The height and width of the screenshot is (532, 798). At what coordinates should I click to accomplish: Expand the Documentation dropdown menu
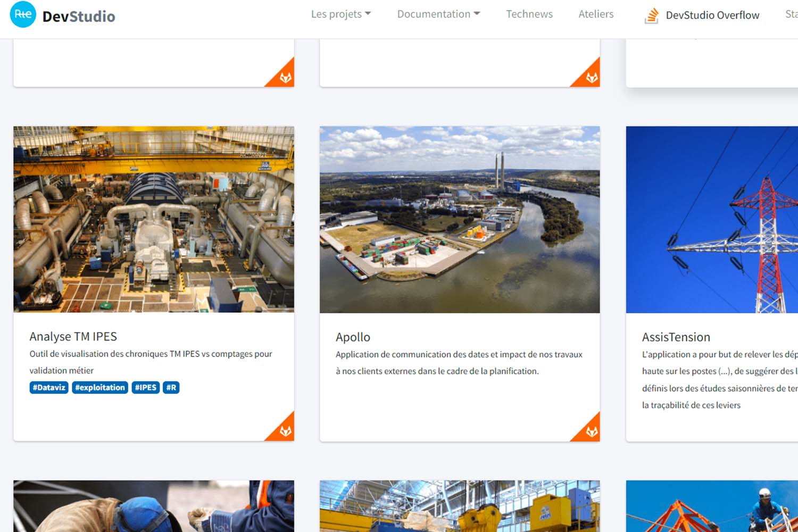438,14
